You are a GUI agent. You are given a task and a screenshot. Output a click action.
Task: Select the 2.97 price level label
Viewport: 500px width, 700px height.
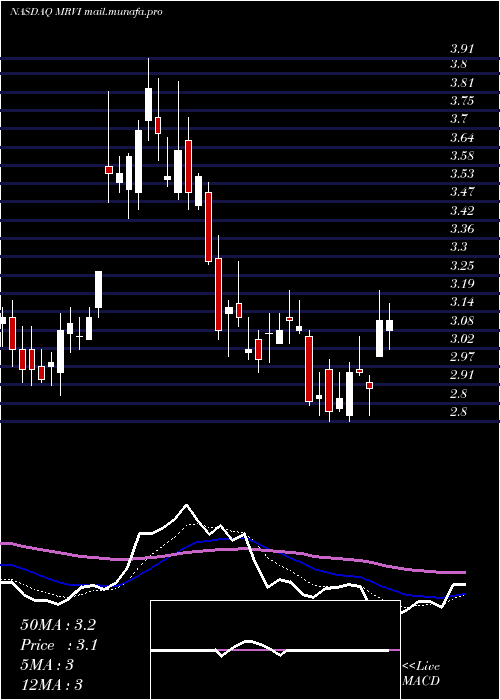tap(462, 357)
